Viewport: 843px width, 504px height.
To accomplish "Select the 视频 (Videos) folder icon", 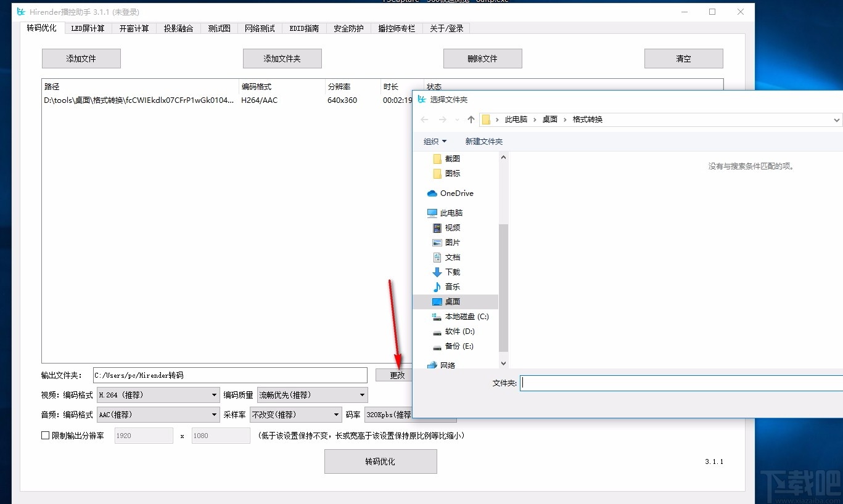I will tap(437, 227).
